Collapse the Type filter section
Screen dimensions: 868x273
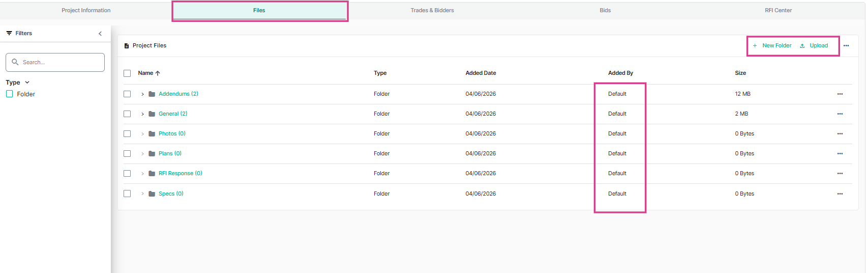click(x=27, y=83)
